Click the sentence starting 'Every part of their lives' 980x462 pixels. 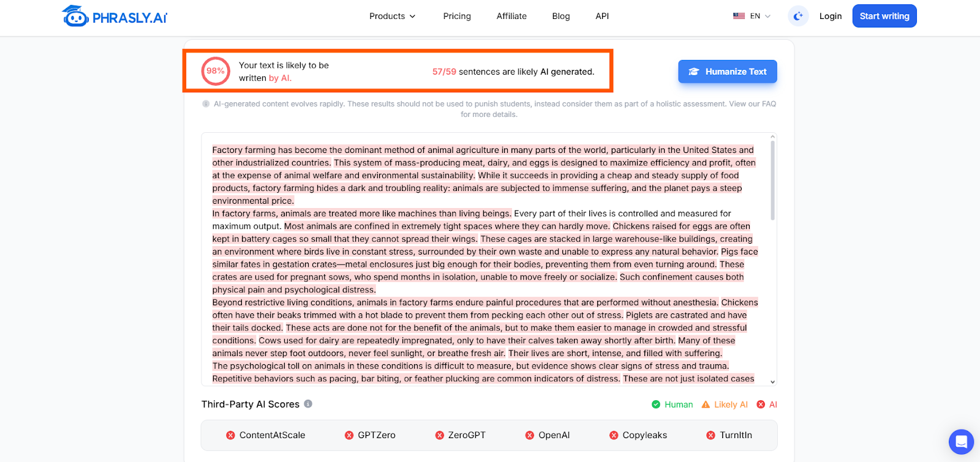[622, 214]
